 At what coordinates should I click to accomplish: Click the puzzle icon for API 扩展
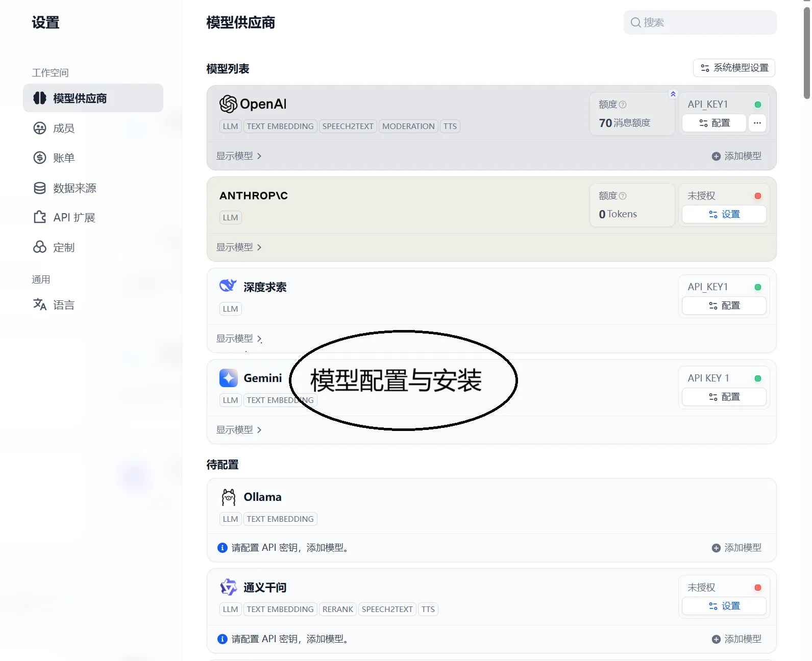[x=40, y=217]
